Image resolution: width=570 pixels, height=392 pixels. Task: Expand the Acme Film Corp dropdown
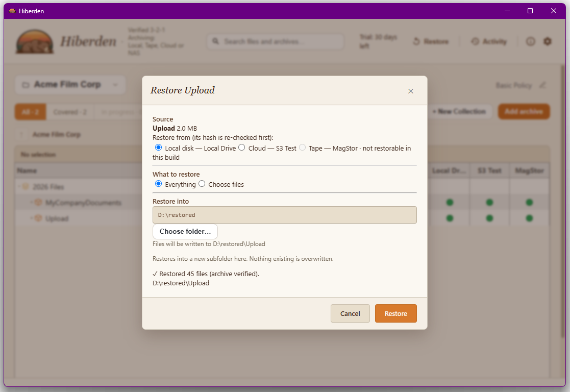click(x=70, y=85)
